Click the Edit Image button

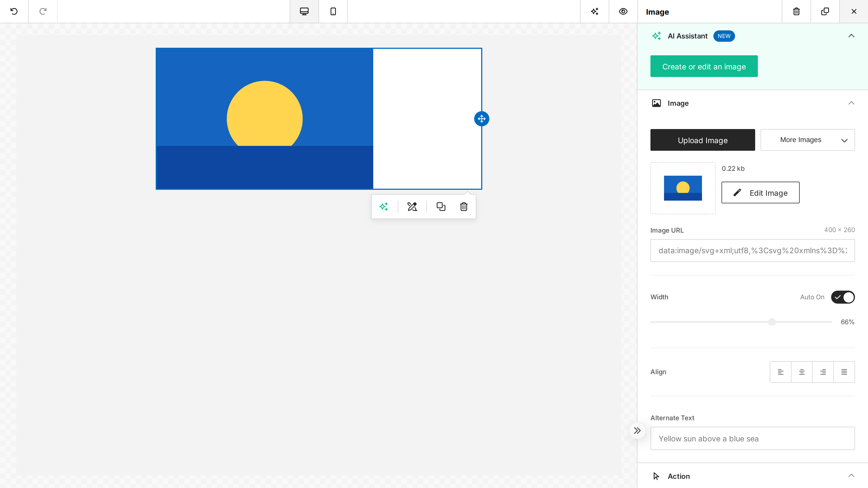click(x=760, y=193)
